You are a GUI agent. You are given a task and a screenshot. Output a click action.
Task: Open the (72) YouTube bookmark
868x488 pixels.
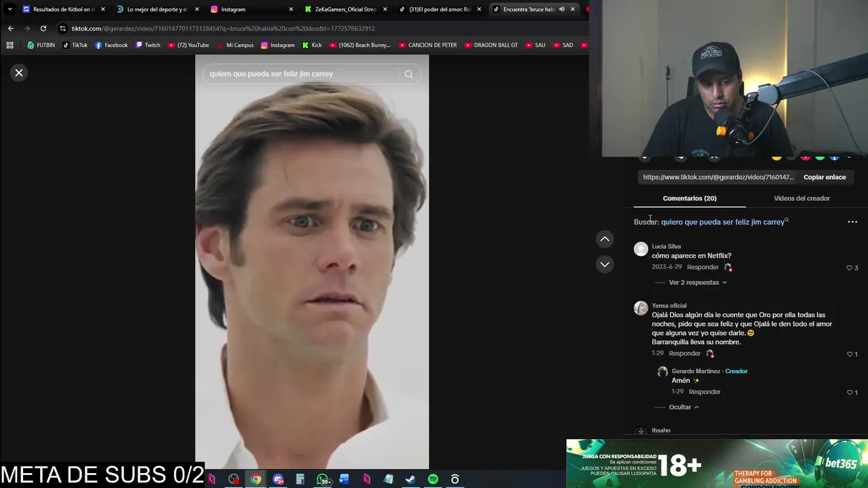click(188, 45)
